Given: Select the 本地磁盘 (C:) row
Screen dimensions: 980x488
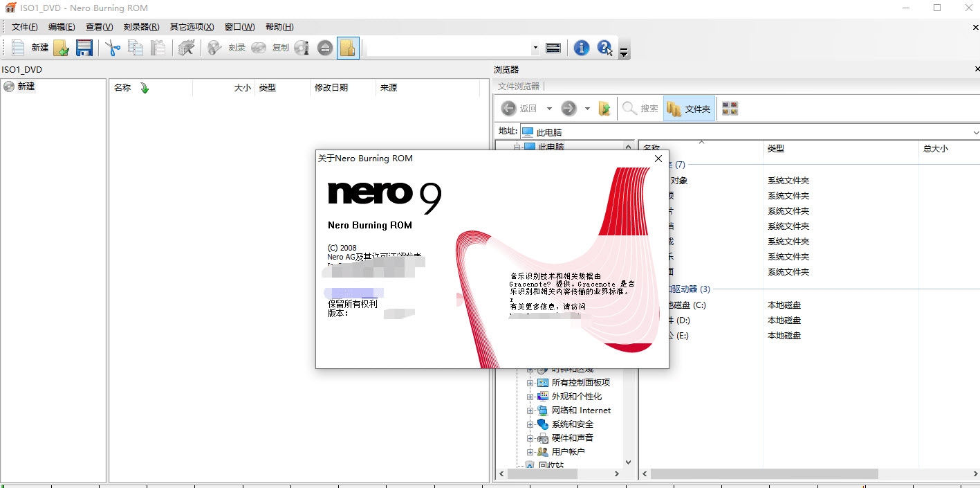Looking at the screenshot, I should (809, 305).
